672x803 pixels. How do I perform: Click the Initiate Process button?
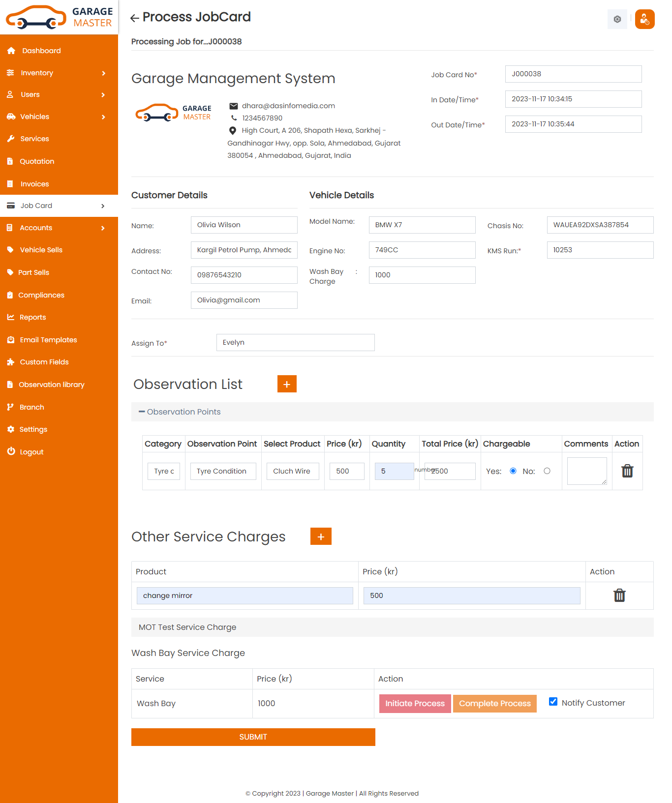[x=415, y=704]
